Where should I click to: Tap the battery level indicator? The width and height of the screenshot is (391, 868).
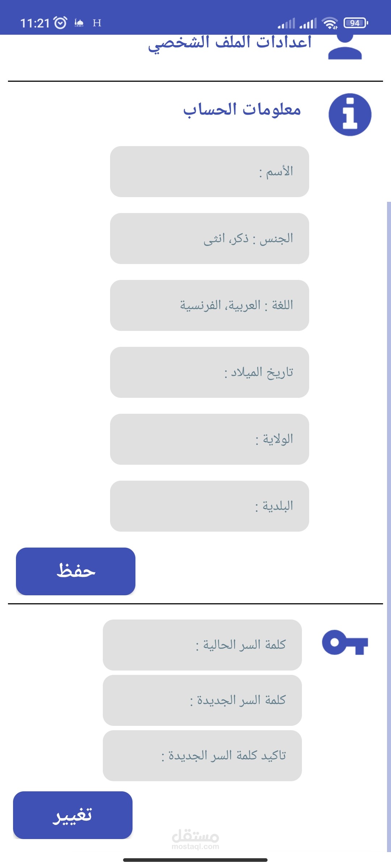click(x=356, y=23)
